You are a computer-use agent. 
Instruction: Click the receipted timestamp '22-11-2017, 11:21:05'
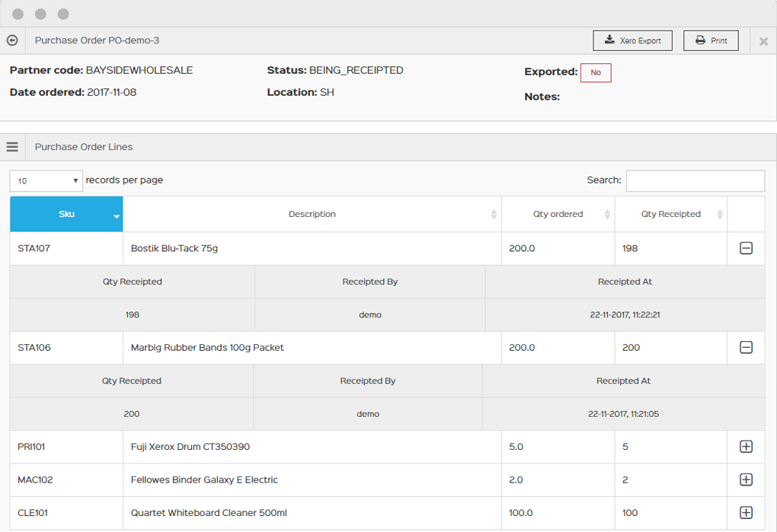pyautogui.click(x=623, y=414)
